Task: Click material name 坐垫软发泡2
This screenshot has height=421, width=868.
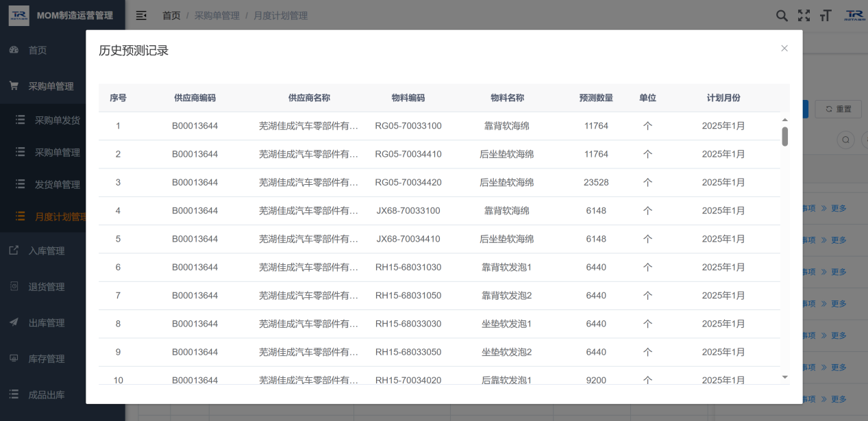Action: pos(507,352)
